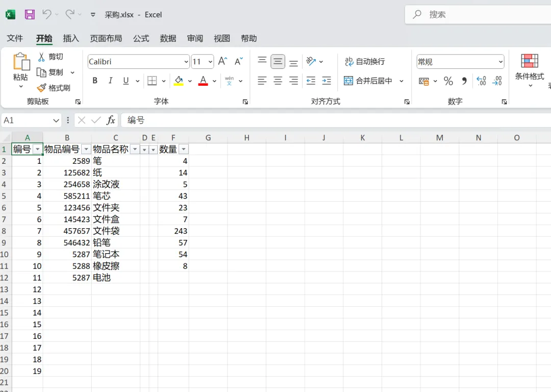Open the 物品编号 column filter dropdown
The height and width of the screenshot is (392, 551).
[86, 150]
